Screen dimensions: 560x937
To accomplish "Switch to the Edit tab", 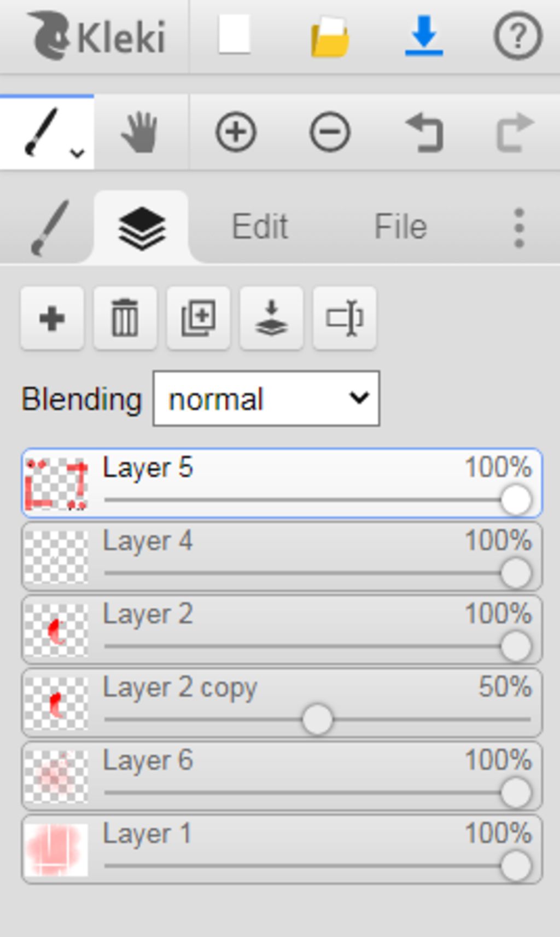I will point(260,227).
